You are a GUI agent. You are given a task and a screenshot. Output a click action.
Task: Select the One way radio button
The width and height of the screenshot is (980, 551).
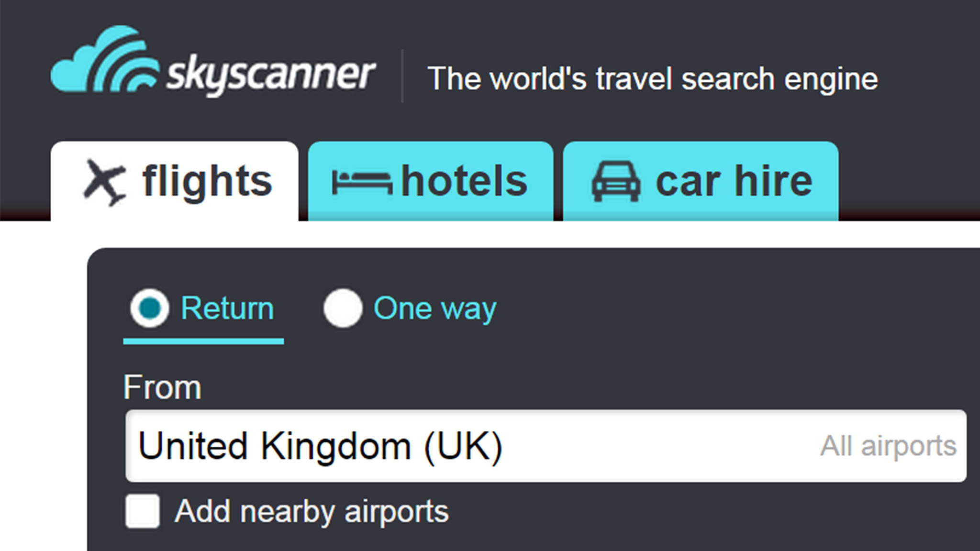(x=343, y=308)
